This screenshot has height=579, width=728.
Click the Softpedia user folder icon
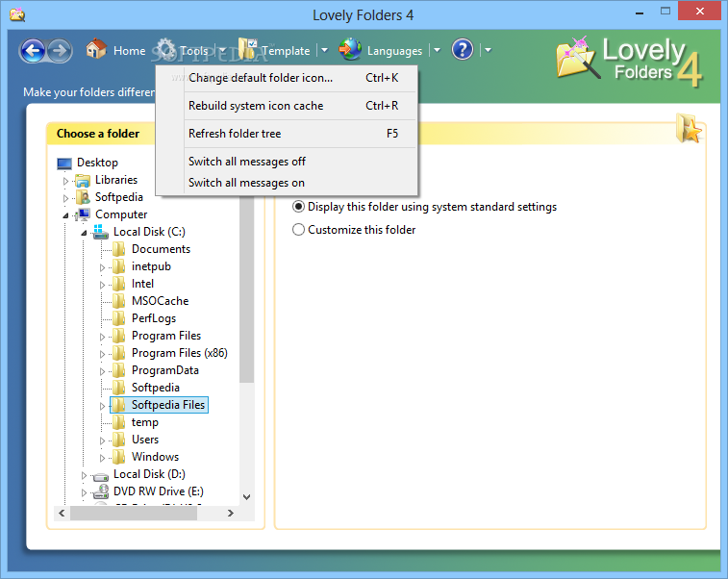click(83, 197)
